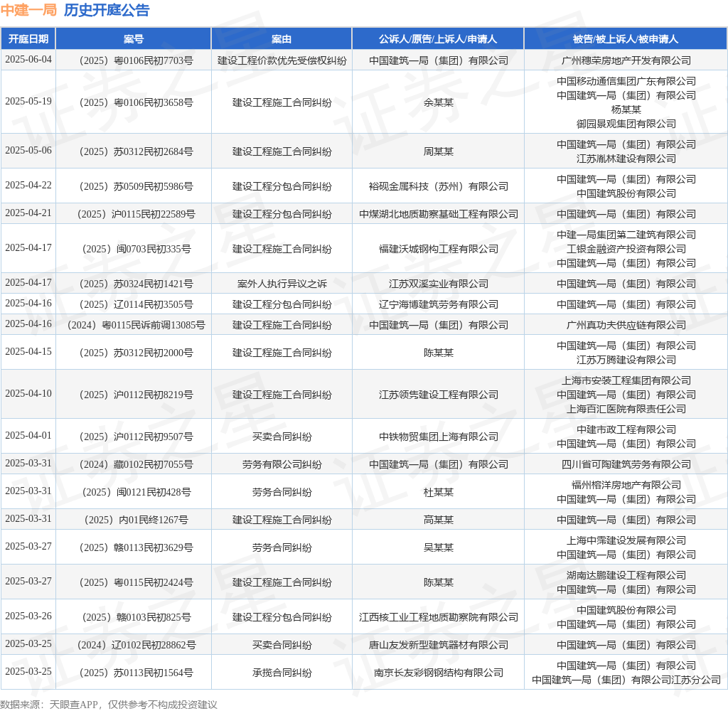Click plaintiff 中铁物贸集团上海有限公司
Screen dimensions: 728x711
(438, 437)
